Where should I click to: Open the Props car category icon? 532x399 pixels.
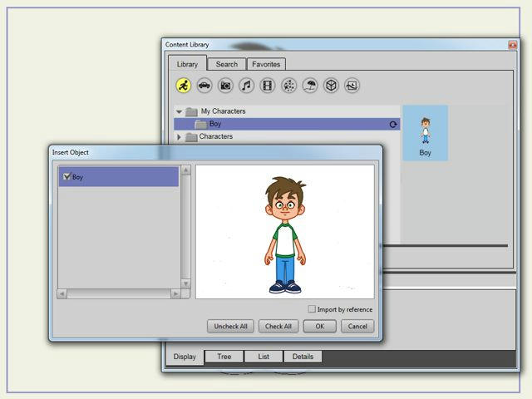click(204, 86)
